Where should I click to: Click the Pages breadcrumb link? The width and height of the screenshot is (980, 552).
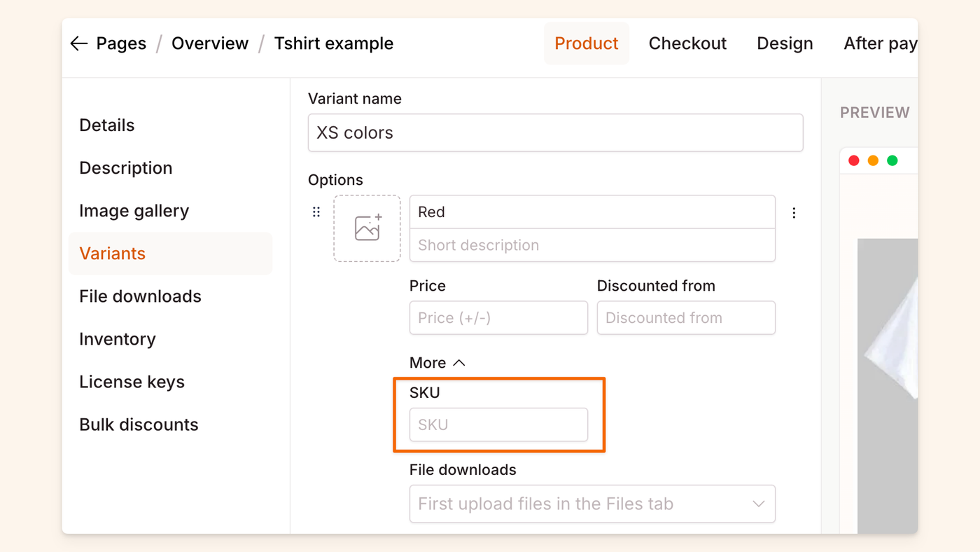pos(121,43)
